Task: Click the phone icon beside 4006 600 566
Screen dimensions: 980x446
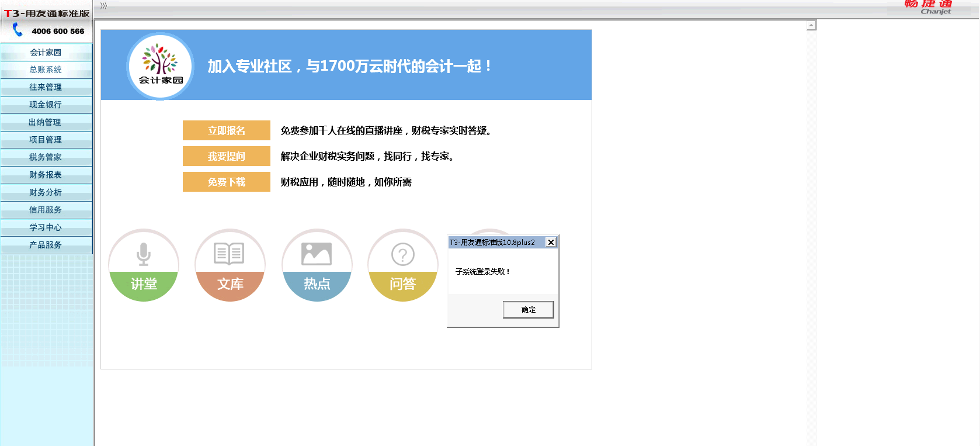Action: pos(18,30)
